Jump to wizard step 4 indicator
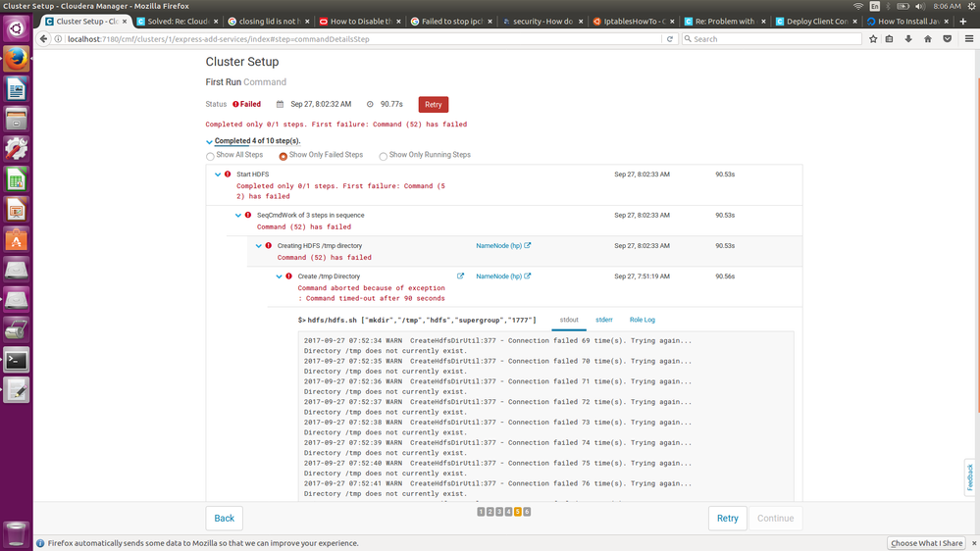980x551 pixels. pyautogui.click(x=508, y=512)
